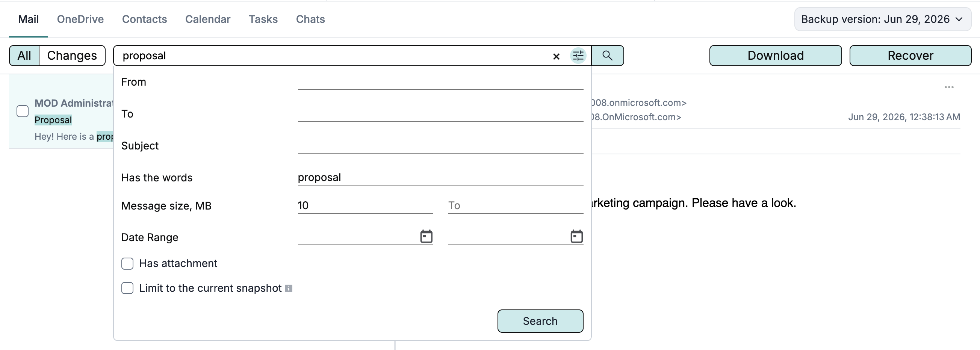This screenshot has height=350, width=980.
Task: Expand the Backup version dropdown
Action: [x=882, y=19]
